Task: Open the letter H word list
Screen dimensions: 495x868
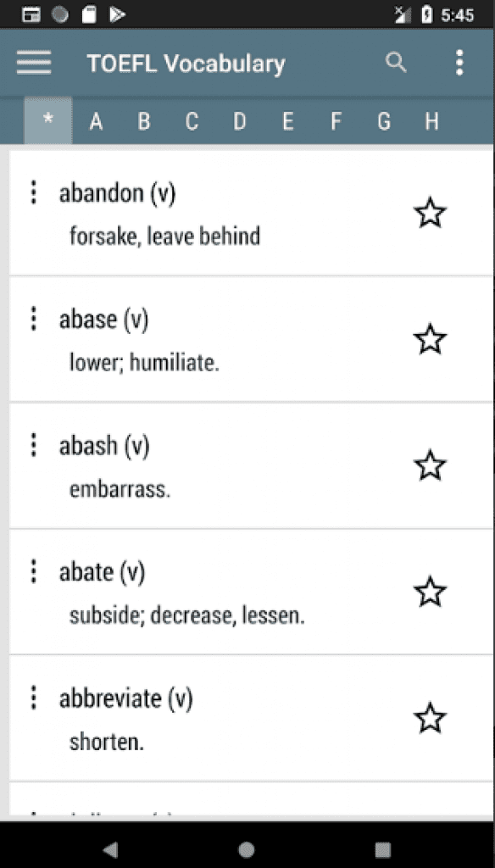Action: click(x=431, y=121)
